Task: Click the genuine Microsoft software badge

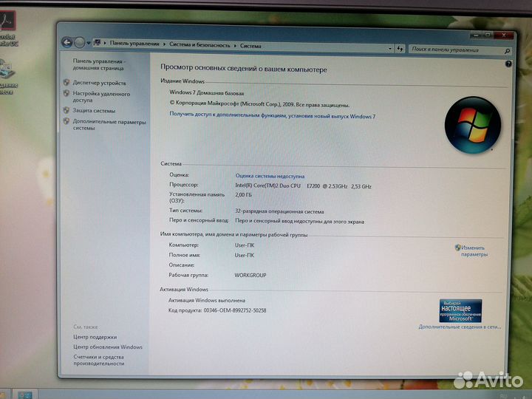Action: (x=460, y=310)
